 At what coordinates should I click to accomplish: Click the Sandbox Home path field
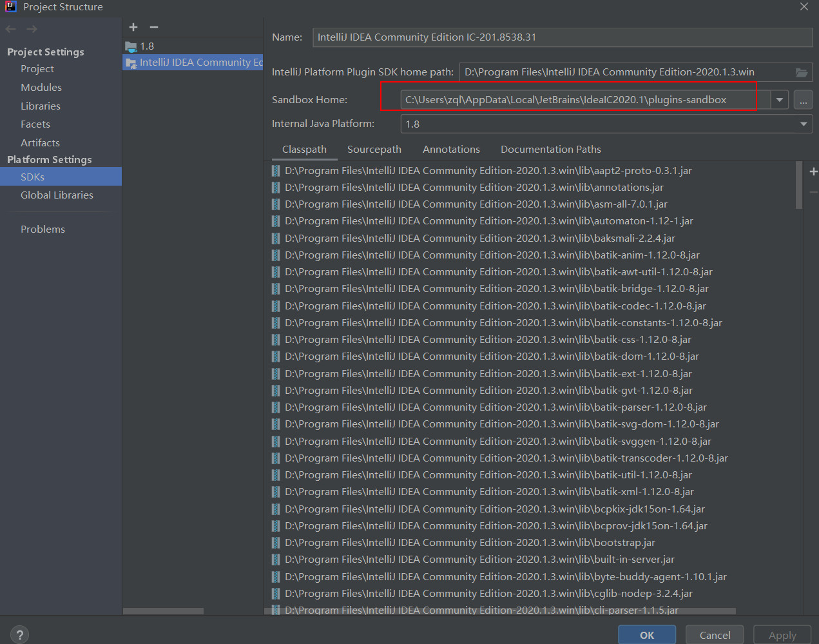coord(585,100)
